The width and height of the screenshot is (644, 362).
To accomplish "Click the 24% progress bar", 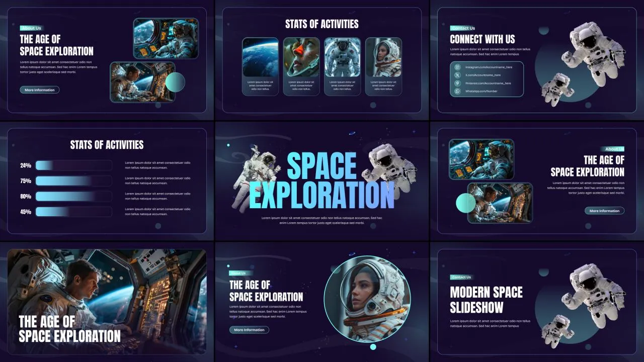I will [x=73, y=165].
